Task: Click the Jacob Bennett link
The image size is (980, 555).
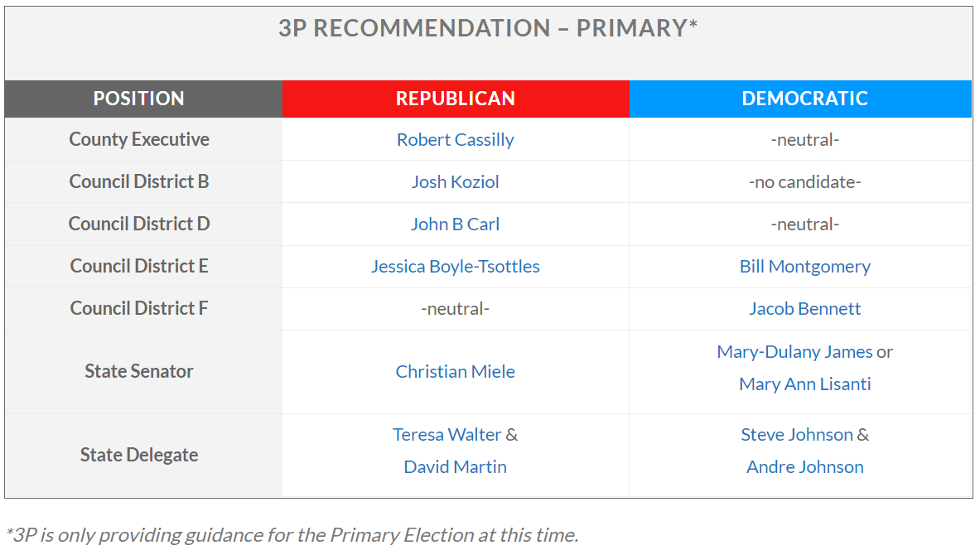Action: (x=805, y=309)
